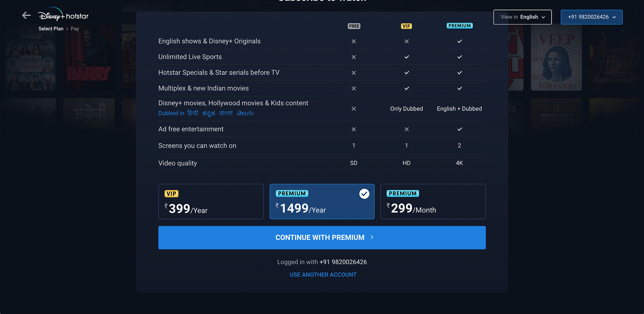
Task: Click the 'Logged in with +91 9820026426' text
Action: [322, 262]
